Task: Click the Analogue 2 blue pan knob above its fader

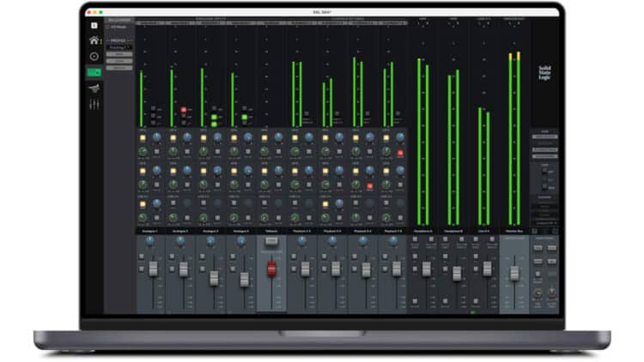Action: pos(180,241)
